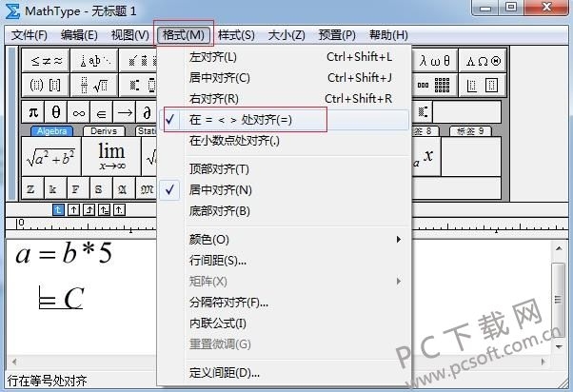
Task: Switch to the 标签 9 tab
Action: tap(470, 130)
